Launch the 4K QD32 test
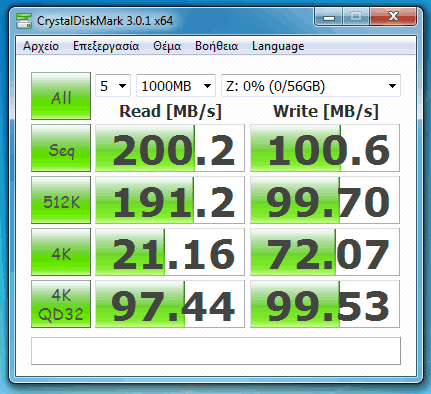 click(x=61, y=304)
